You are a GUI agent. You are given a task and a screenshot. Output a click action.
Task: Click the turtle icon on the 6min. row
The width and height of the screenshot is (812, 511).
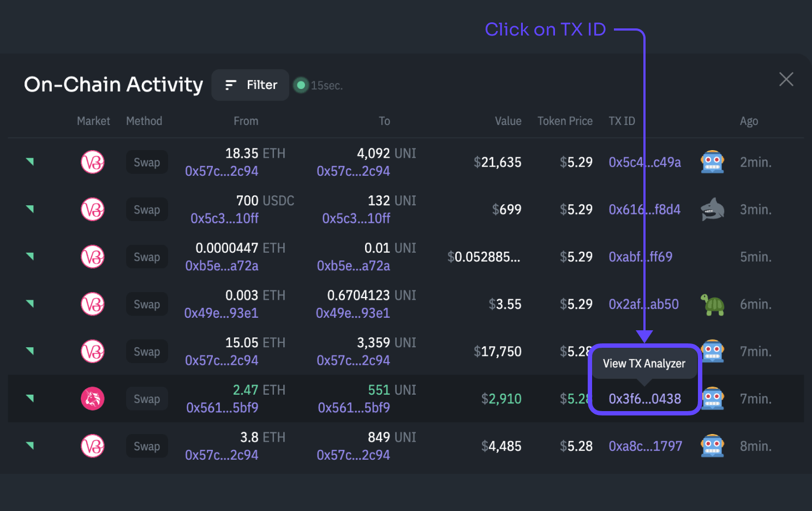coord(712,305)
